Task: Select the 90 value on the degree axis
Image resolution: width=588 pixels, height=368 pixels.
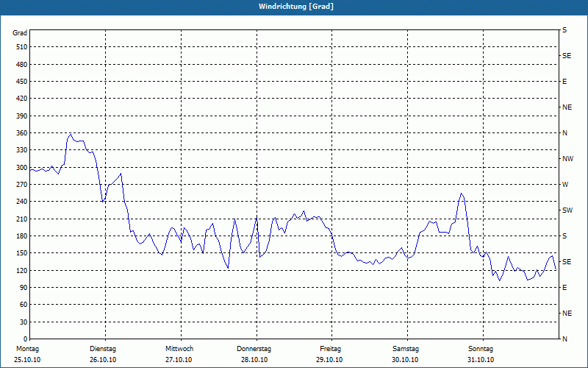Action: pyautogui.click(x=24, y=288)
